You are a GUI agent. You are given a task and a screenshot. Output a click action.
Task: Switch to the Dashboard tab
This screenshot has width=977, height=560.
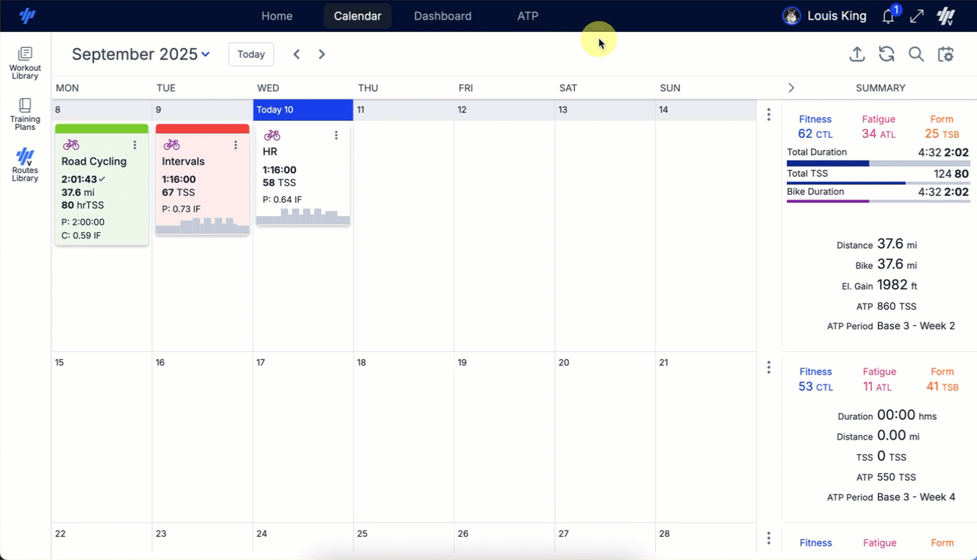click(442, 15)
